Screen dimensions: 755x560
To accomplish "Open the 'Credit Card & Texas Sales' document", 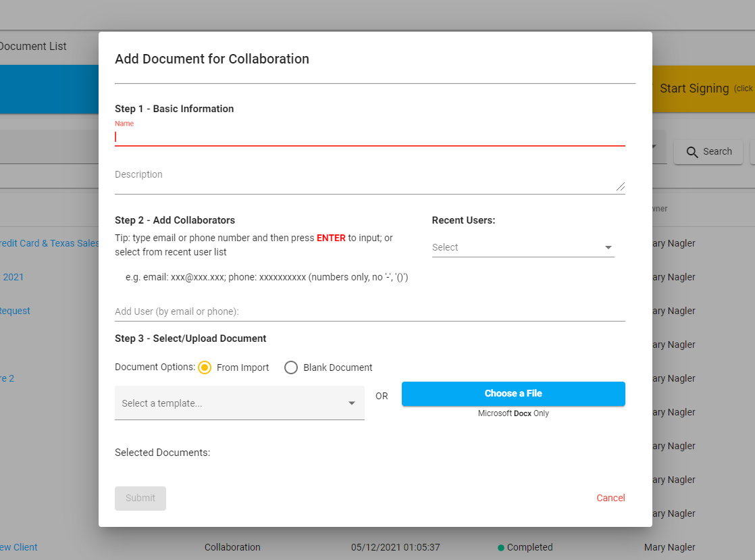I will 50,243.
